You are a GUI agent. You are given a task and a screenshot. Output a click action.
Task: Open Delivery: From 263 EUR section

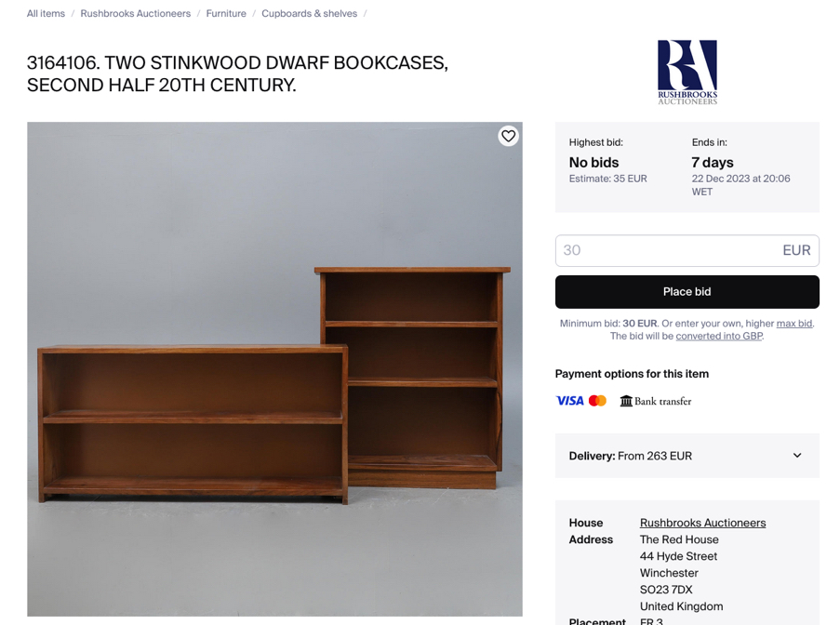[687, 456]
